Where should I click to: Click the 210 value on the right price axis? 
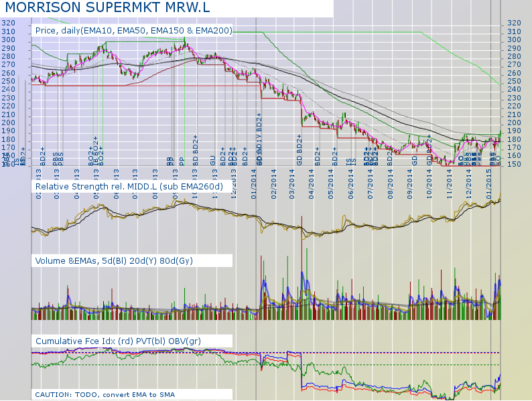[514, 114]
